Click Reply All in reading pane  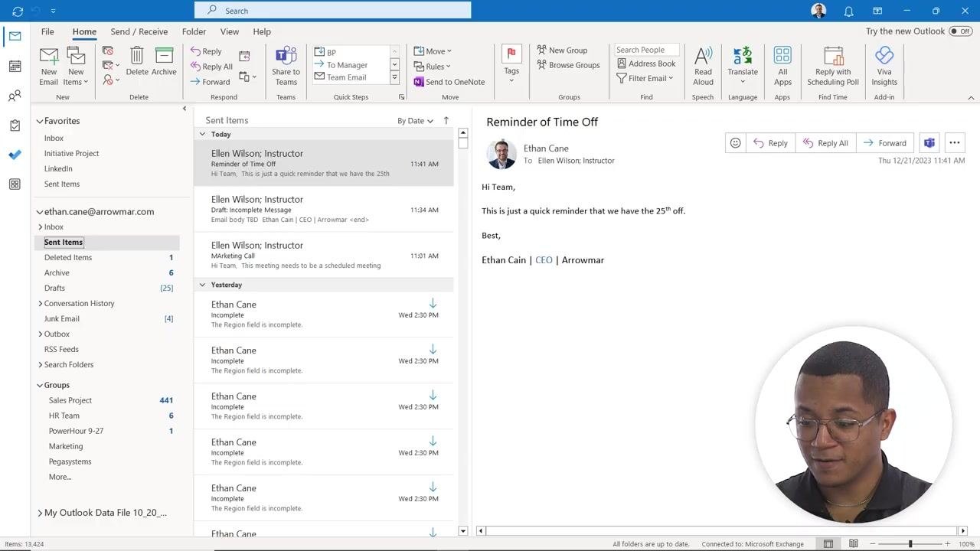tap(825, 143)
